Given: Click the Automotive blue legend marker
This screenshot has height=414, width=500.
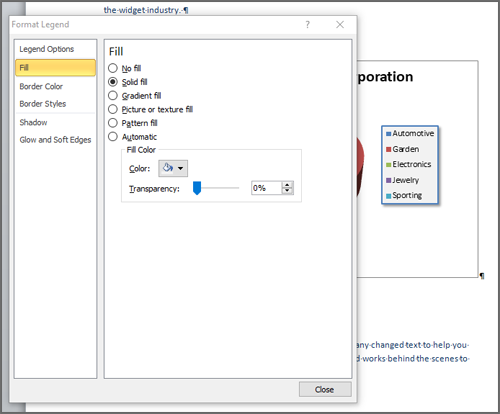Looking at the screenshot, I should click(388, 134).
